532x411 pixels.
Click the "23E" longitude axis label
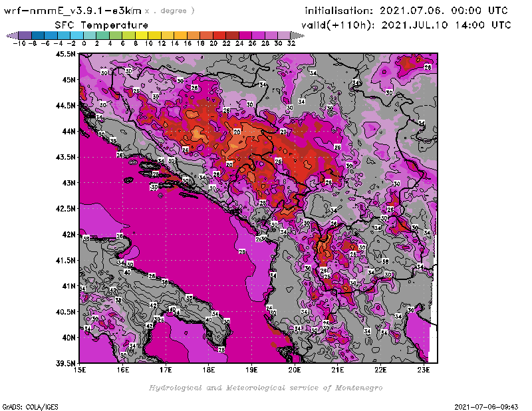[424, 370]
